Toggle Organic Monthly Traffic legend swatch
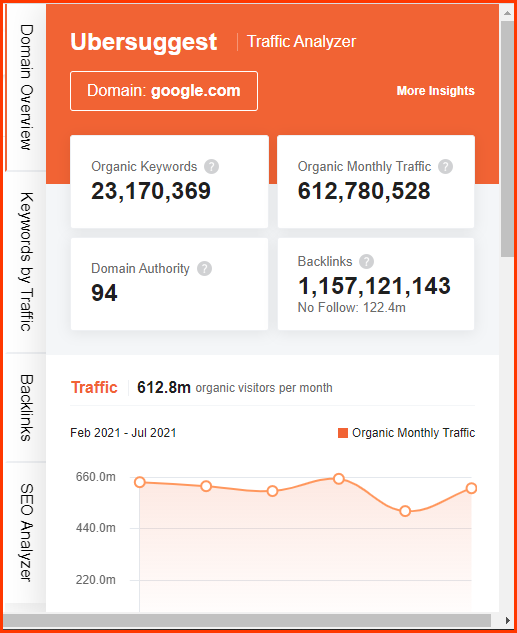 click(x=343, y=433)
